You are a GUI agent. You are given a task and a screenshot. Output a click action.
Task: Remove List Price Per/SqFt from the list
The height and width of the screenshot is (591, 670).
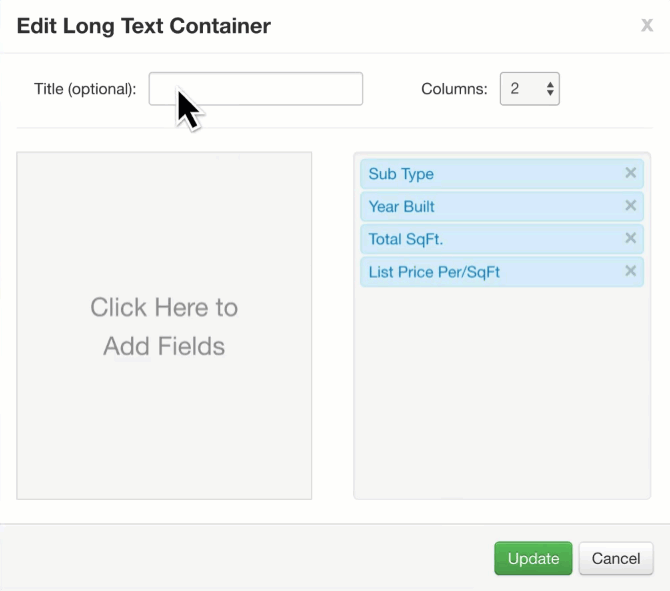point(631,271)
